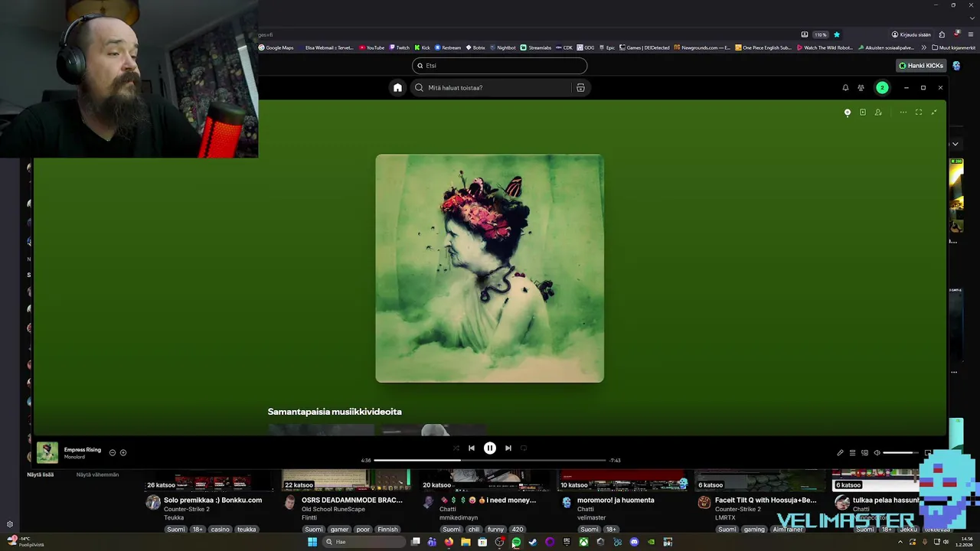Click 'Näytä lisää' link
Viewport: 980px width, 551px height.
pos(41,474)
